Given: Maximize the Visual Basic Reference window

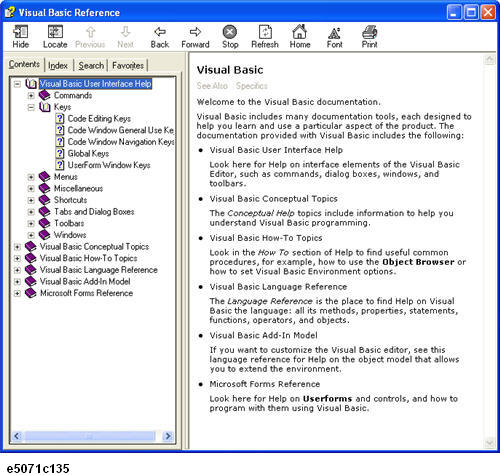Looking at the screenshot, I should 471,13.
